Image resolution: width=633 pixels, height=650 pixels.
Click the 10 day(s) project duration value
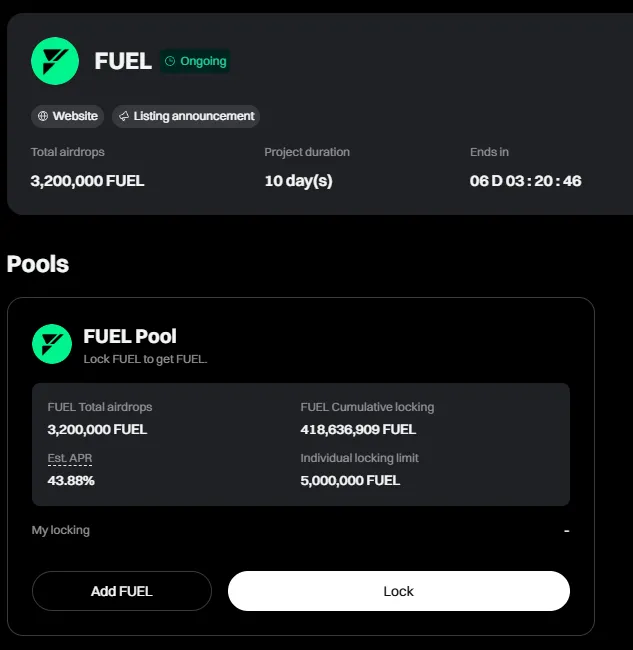(x=298, y=181)
